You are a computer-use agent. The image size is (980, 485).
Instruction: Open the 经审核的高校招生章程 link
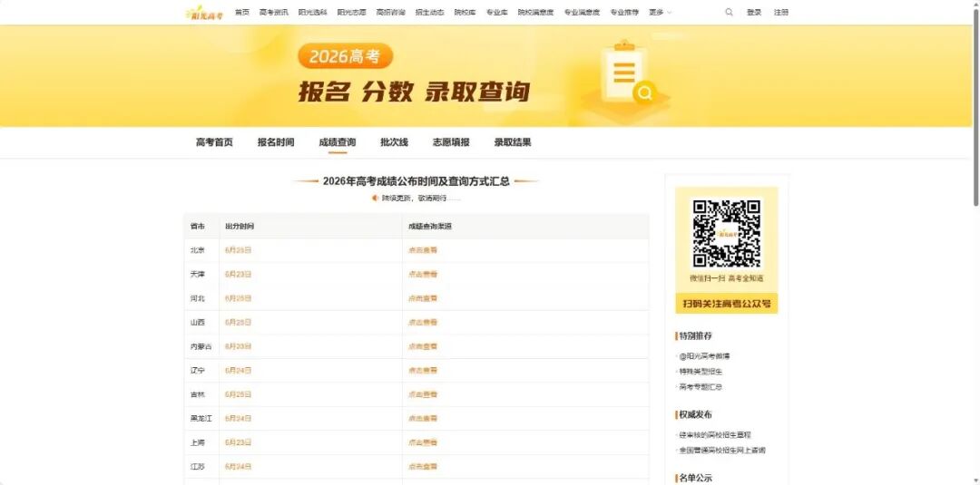tap(715, 434)
